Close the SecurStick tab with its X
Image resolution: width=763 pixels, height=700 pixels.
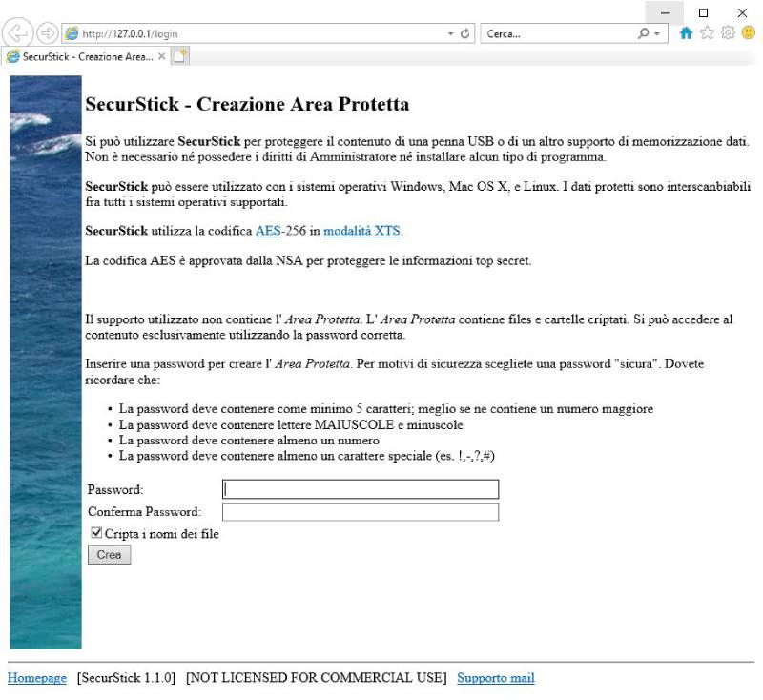pos(162,56)
